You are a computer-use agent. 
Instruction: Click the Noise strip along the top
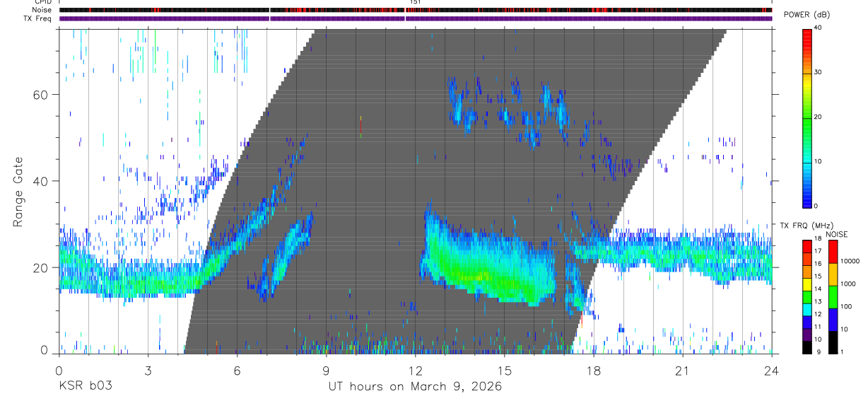[x=415, y=10]
